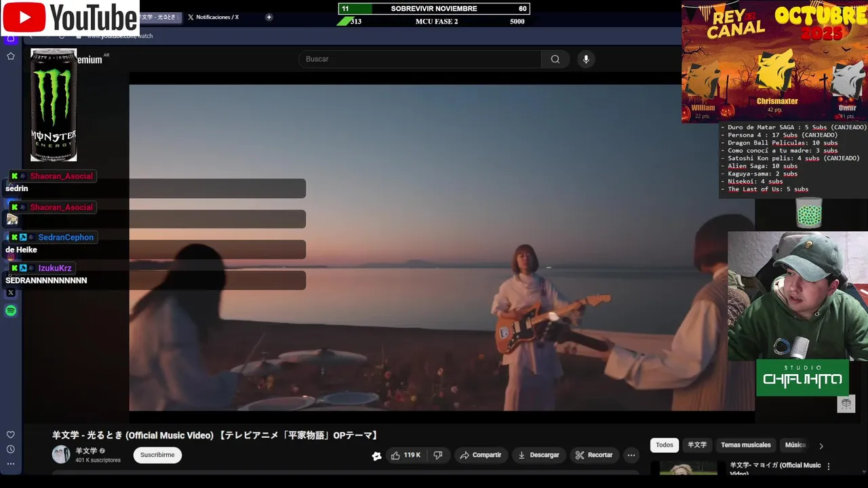Open the 羊文学 channel name link

[86, 451]
